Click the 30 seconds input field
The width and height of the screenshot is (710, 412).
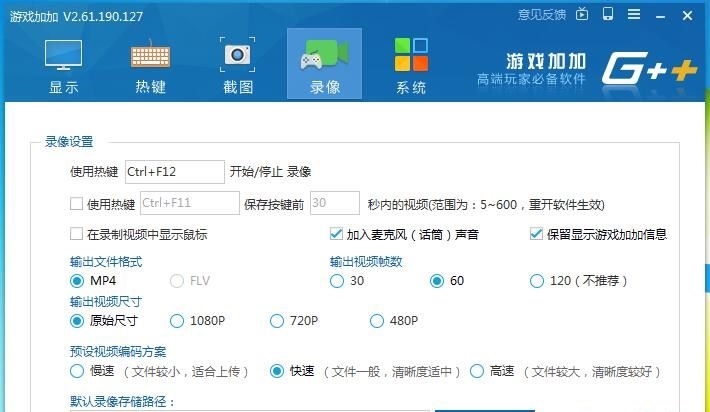(x=335, y=203)
